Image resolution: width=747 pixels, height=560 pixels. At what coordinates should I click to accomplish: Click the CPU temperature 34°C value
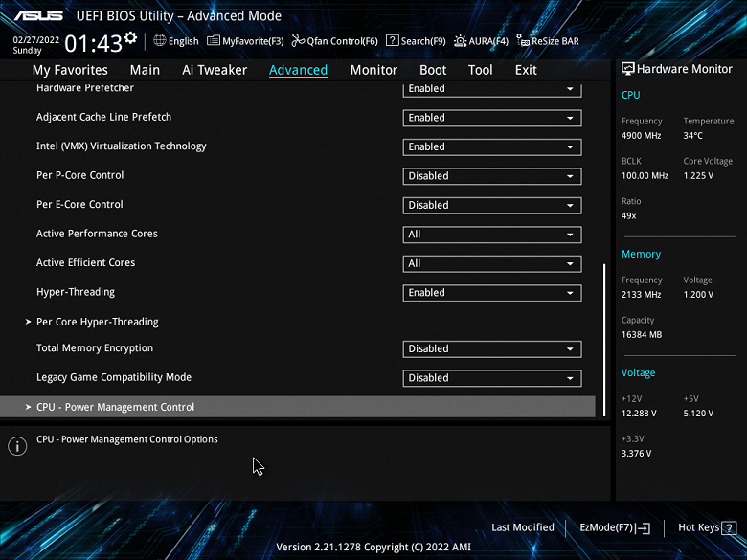click(x=692, y=136)
